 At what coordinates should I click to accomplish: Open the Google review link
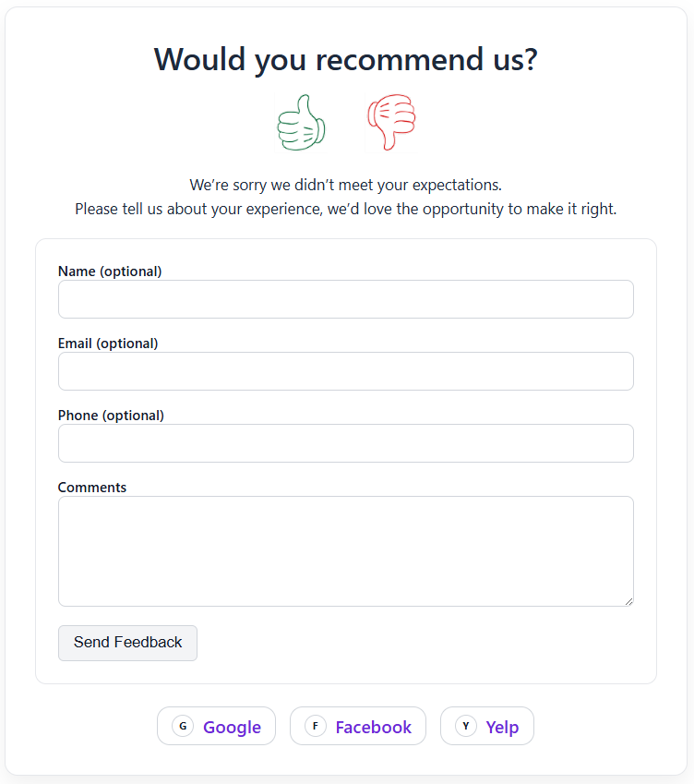point(216,726)
